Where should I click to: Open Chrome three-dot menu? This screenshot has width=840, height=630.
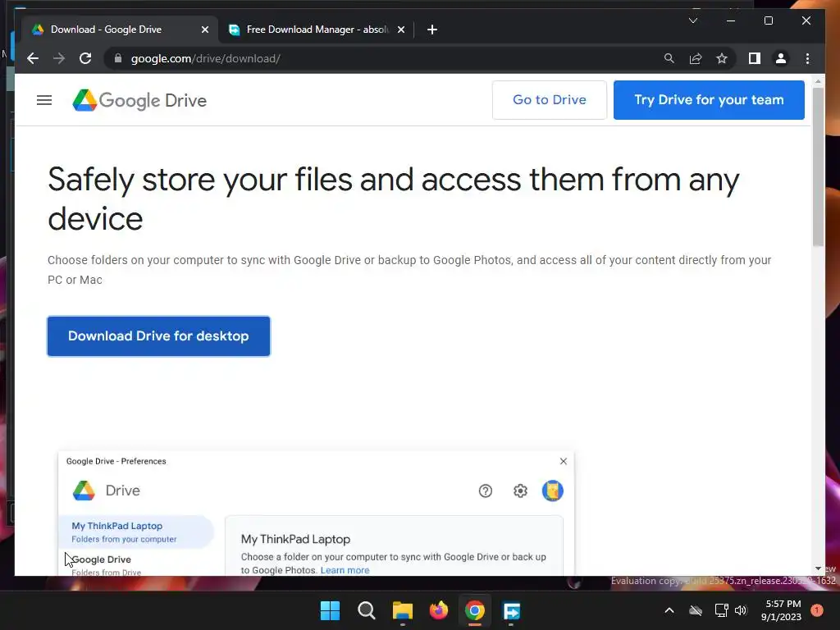point(807,58)
